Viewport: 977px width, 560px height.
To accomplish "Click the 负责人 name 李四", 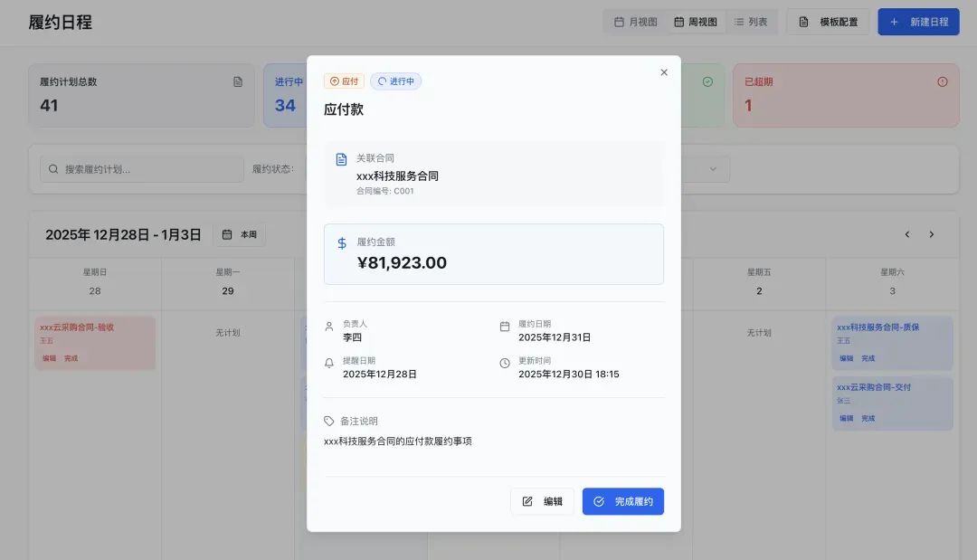I will click(x=352, y=337).
